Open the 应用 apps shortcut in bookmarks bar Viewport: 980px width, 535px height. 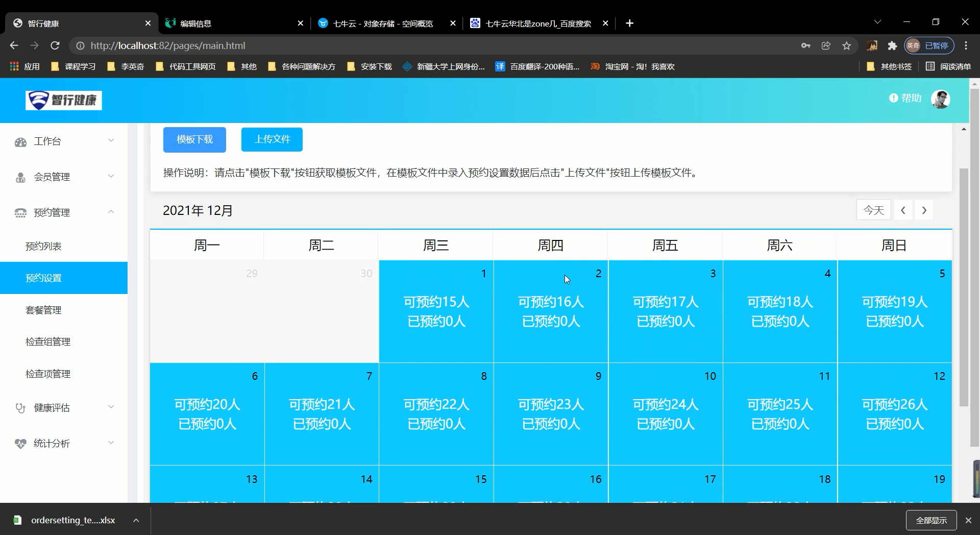(24, 66)
